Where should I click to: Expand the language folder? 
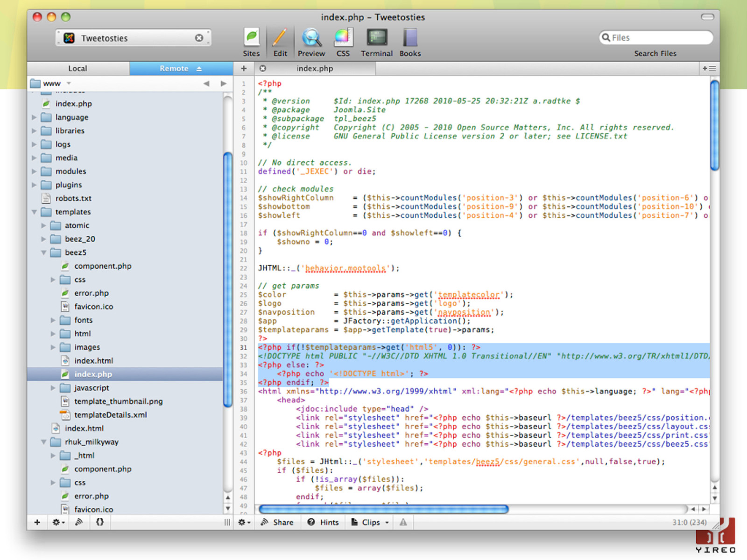click(x=34, y=117)
